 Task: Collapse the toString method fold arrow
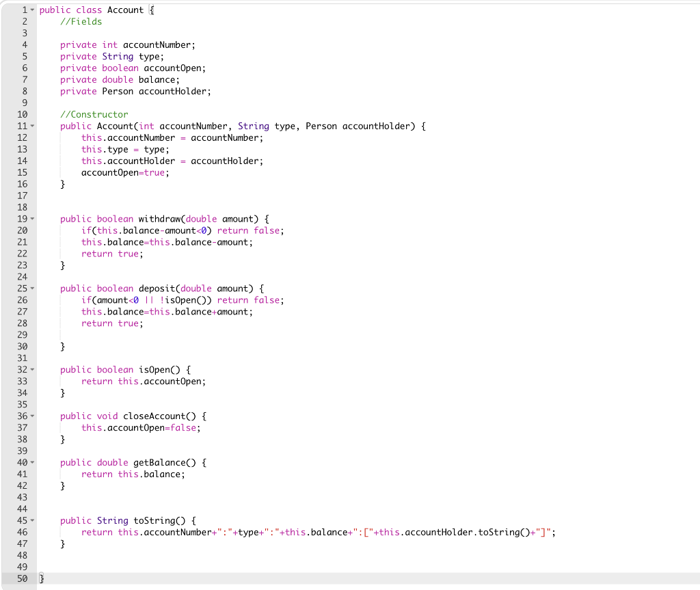click(31, 520)
